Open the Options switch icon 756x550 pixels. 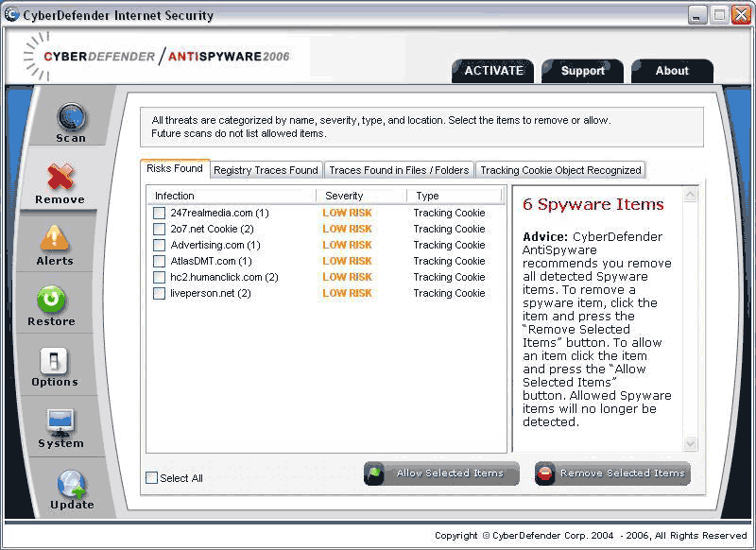click(54, 361)
